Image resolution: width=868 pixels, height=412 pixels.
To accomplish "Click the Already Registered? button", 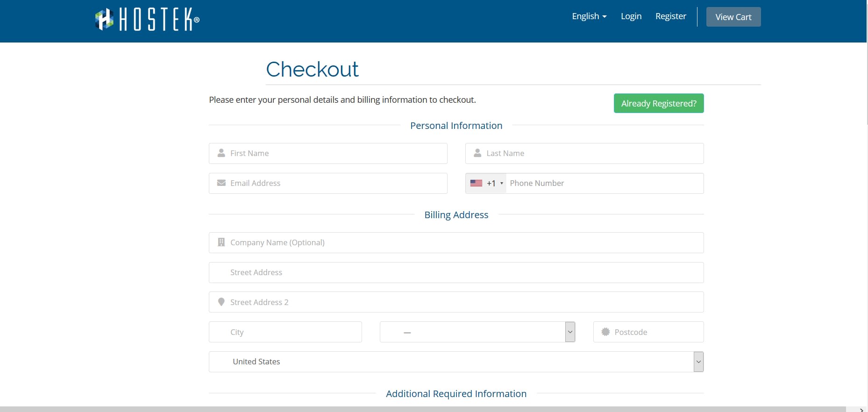I will pos(659,103).
